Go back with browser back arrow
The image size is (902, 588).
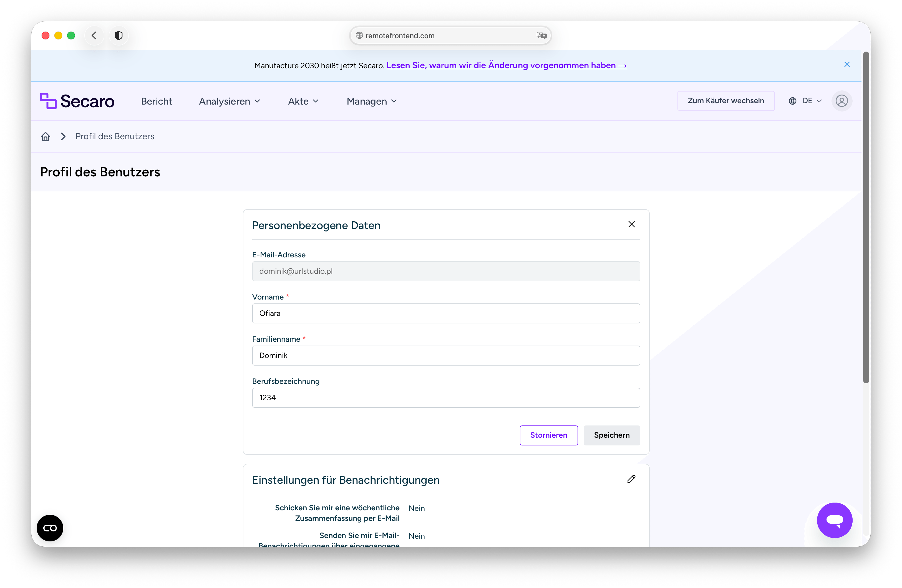(x=94, y=36)
